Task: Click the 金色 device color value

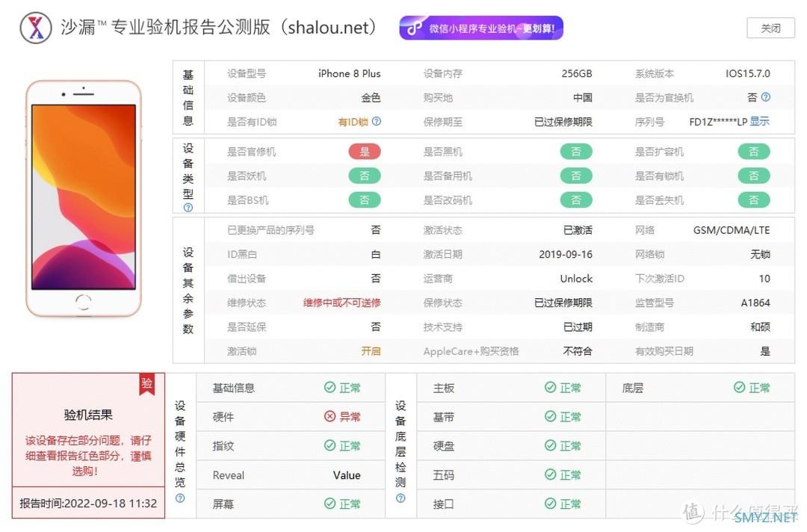Action: 371,98
